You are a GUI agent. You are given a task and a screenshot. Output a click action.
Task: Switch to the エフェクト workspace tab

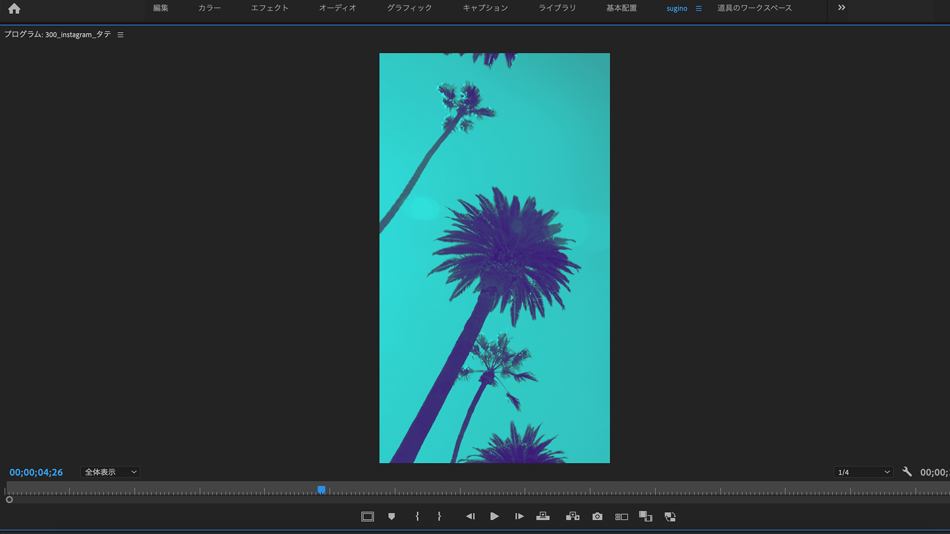[x=269, y=8]
